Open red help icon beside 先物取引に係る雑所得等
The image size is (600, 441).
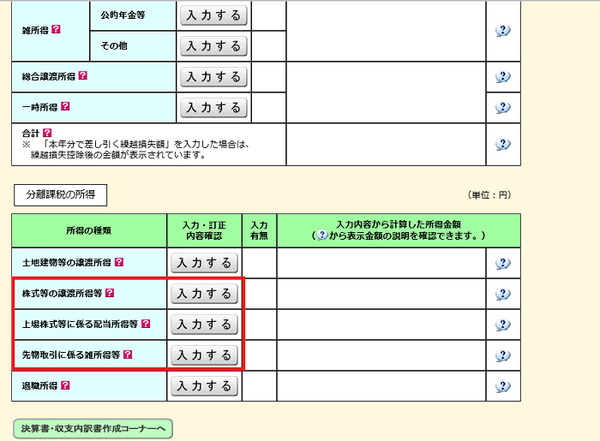coord(128,354)
